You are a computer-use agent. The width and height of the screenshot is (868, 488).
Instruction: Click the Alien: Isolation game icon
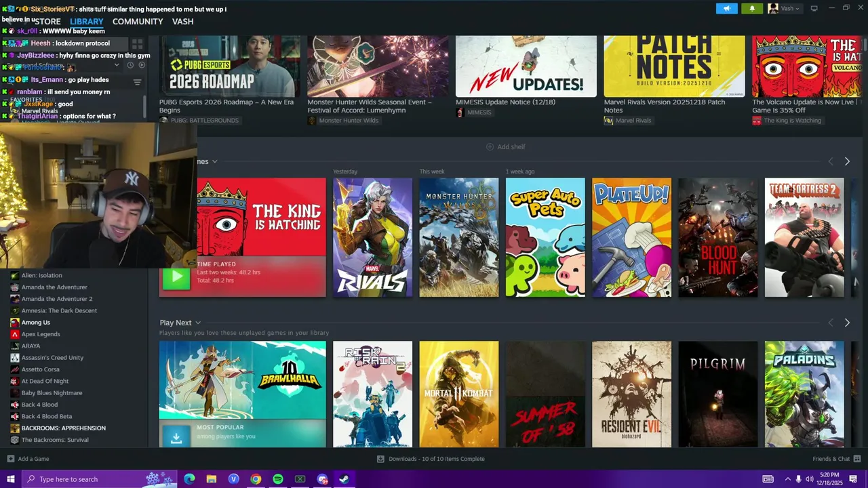point(15,276)
